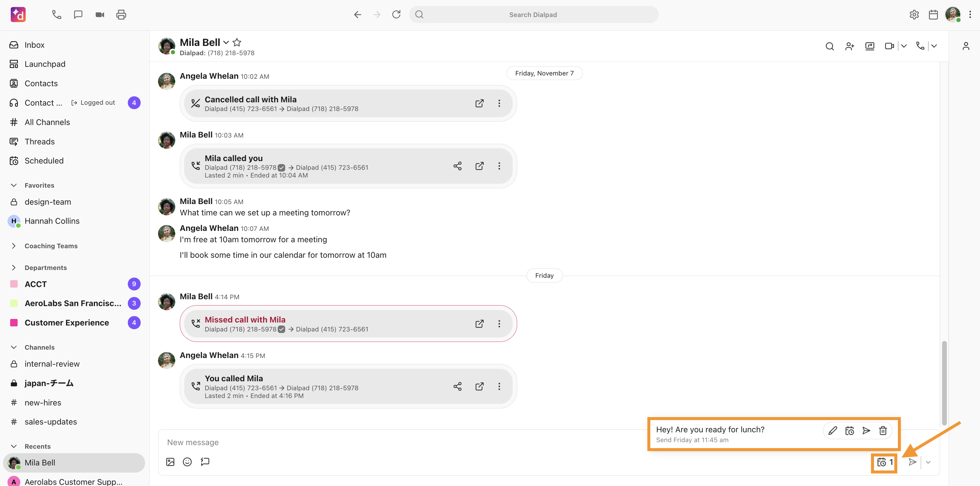980x486 pixels.
Task: Open the profile avatar in top bar
Action: pos(952,14)
